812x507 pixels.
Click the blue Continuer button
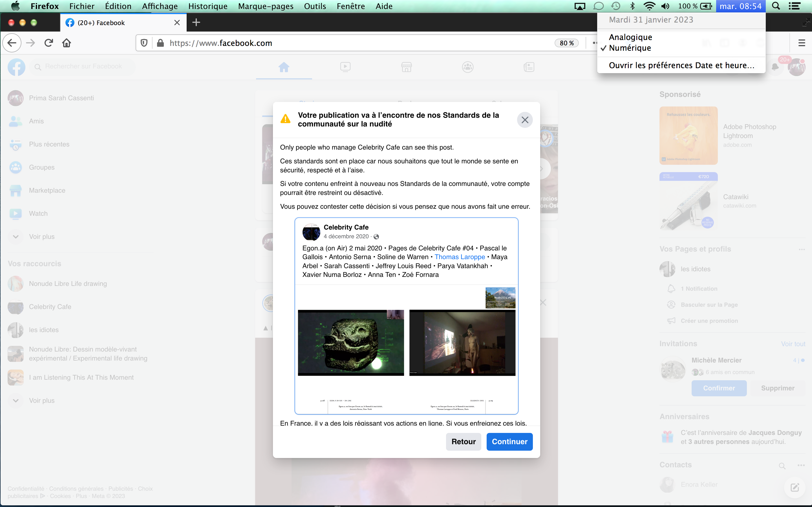[x=509, y=442]
